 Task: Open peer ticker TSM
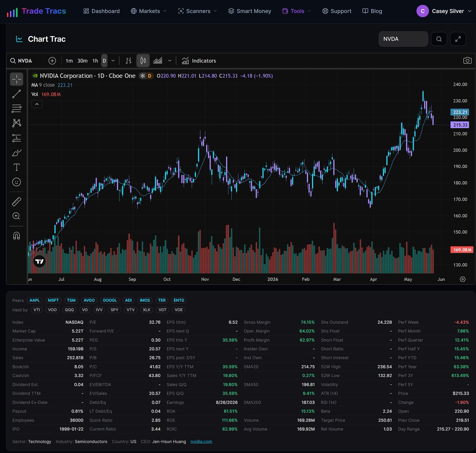point(71,300)
